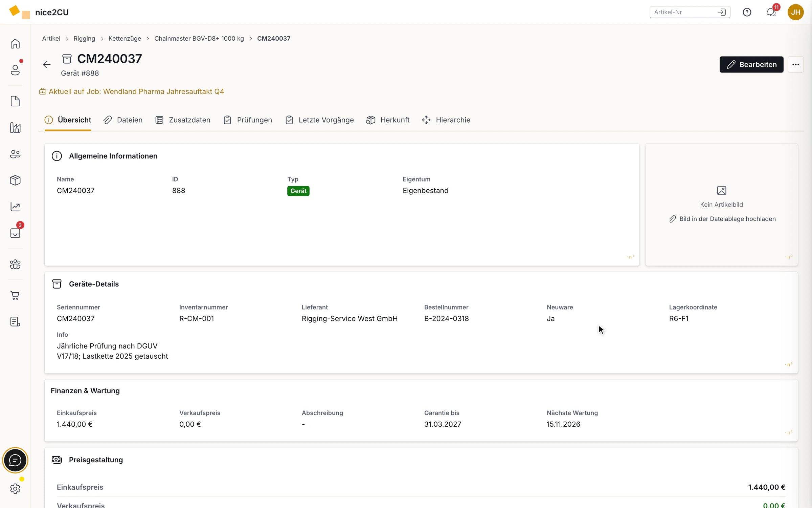This screenshot has height=508, width=812.
Task: Click Bild in der Dateiablage hochladen
Action: tap(722, 219)
